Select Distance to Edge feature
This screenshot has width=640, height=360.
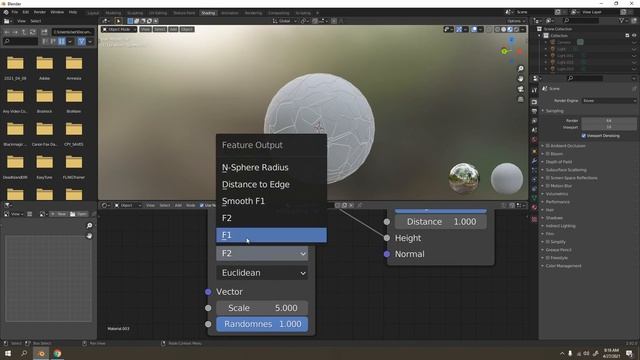(271, 184)
